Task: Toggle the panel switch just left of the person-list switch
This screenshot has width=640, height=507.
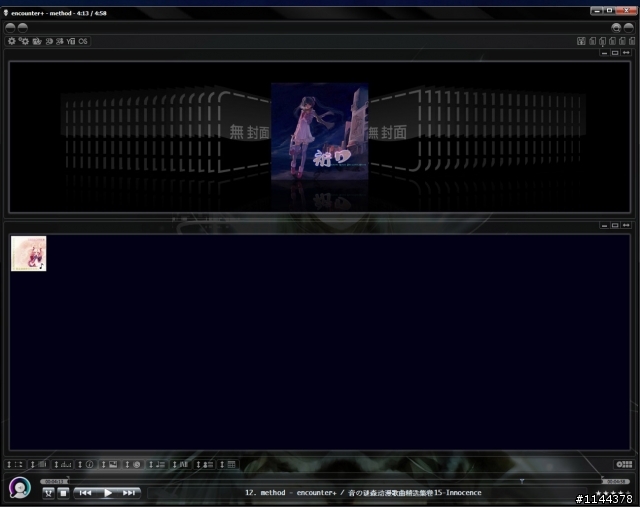Action: point(181,465)
